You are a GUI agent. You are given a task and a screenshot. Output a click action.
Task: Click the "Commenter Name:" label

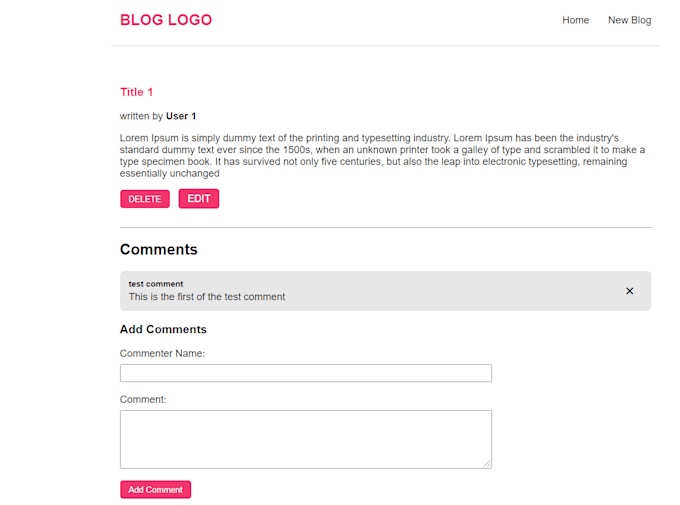coord(162,353)
